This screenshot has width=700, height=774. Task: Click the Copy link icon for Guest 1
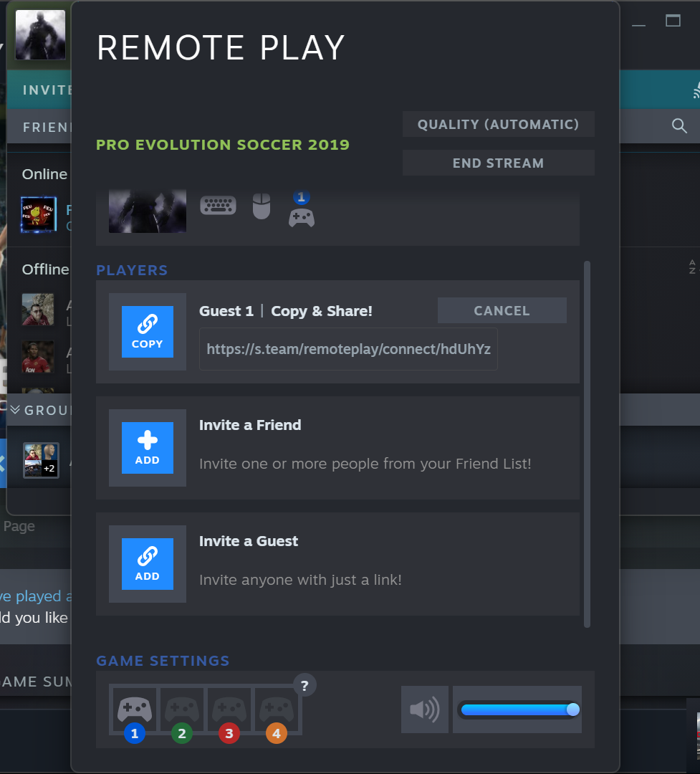tap(147, 332)
